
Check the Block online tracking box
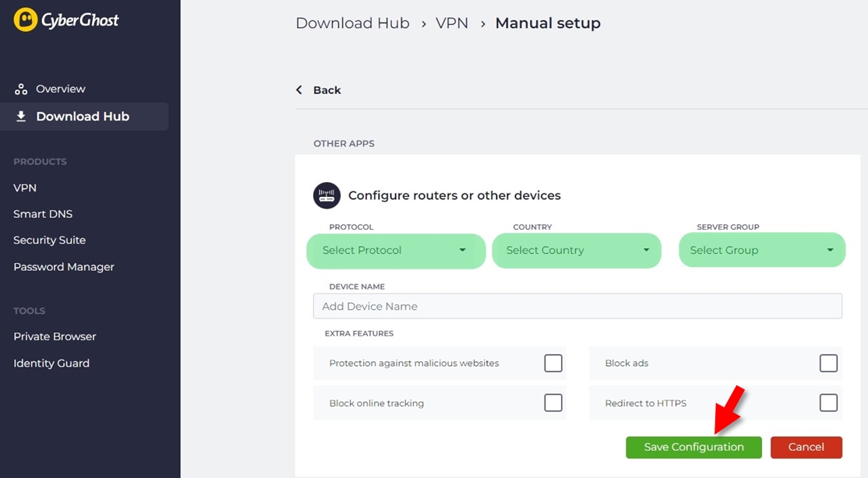tap(553, 402)
